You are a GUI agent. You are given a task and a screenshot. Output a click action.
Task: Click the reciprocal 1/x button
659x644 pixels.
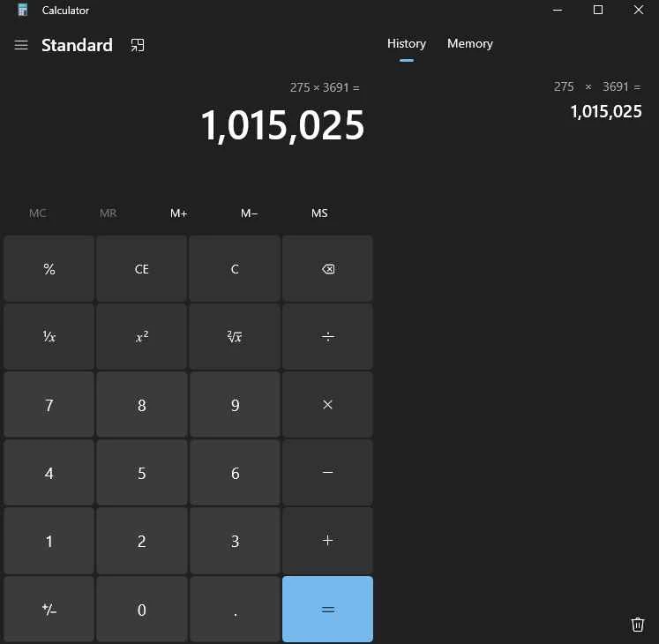tap(49, 337)
